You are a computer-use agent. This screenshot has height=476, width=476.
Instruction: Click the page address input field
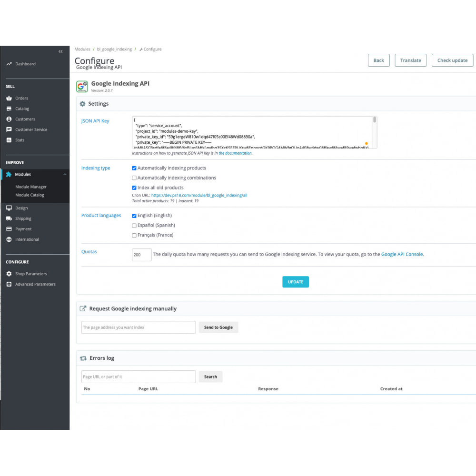click(x=138, y=327)
